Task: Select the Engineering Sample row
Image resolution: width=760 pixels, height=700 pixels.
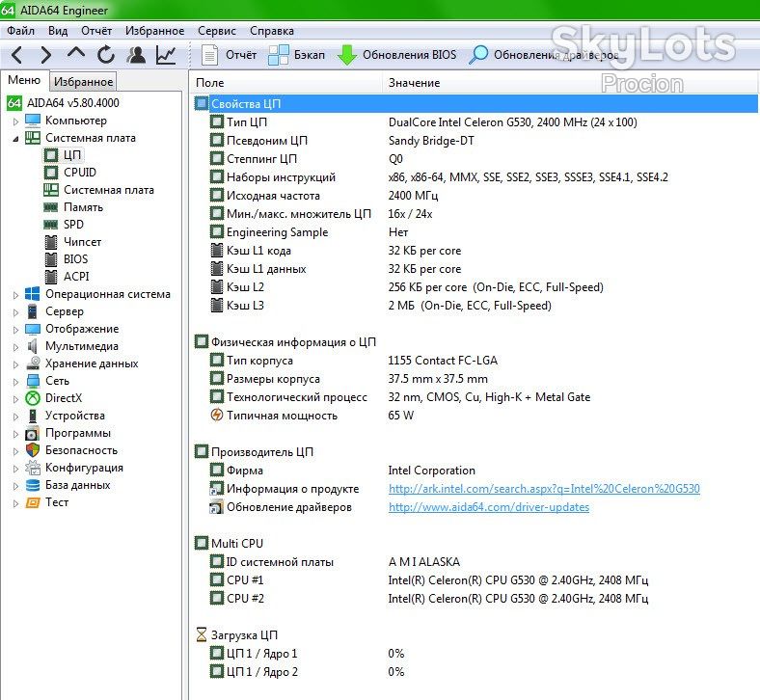Action: pyautogui.click(x=475, y=232)
